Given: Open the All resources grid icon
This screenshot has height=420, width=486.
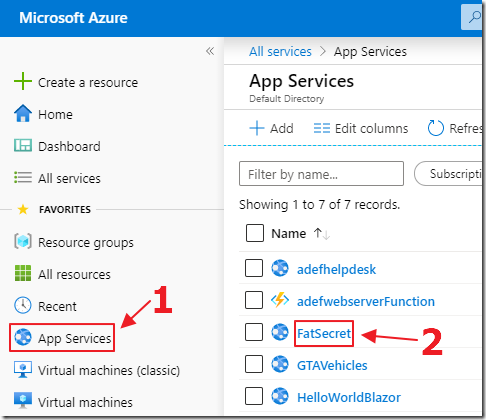Looking at the screenshot, I should (x=23, y=273).
